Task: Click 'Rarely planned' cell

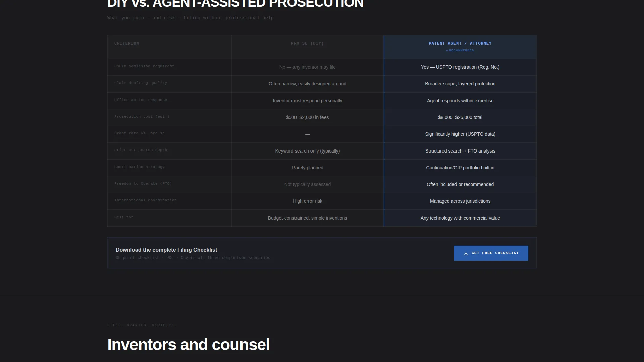Action: (x=308, y=168)
